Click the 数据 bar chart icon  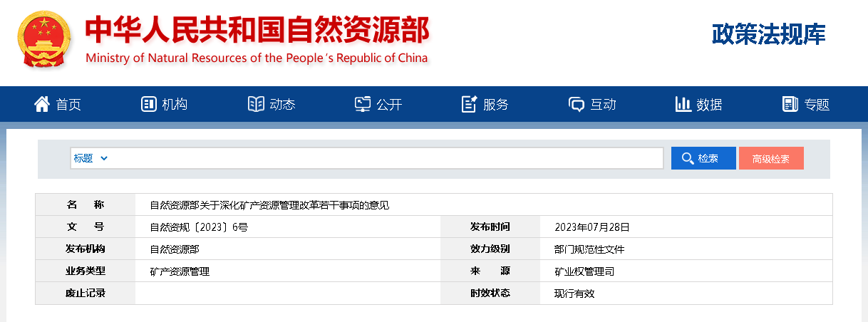(683, 104)
